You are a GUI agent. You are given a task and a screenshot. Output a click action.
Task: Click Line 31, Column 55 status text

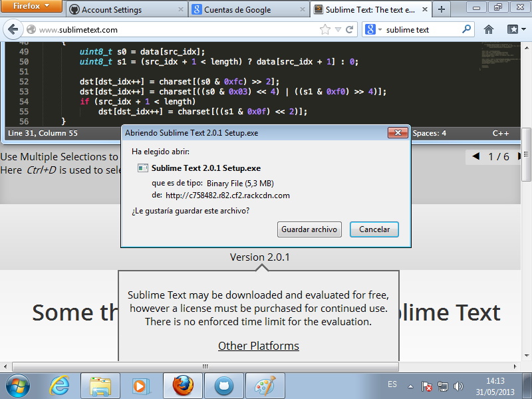(x=43, y=133)
